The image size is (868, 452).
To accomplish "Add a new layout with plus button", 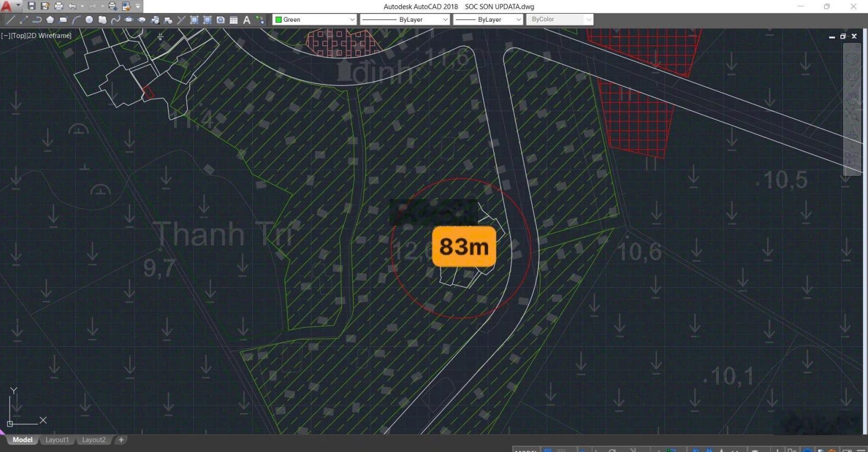I will point(121,440).
